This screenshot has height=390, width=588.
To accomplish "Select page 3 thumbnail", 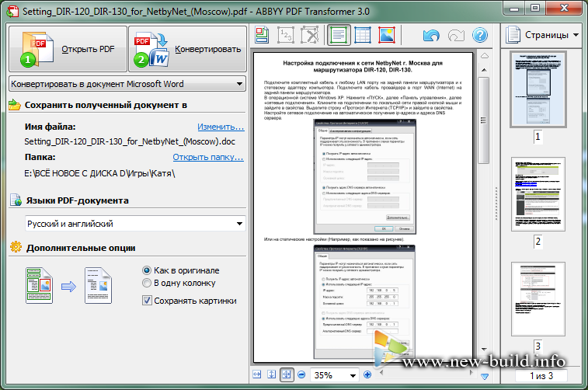I will click(x=538, y=299).
